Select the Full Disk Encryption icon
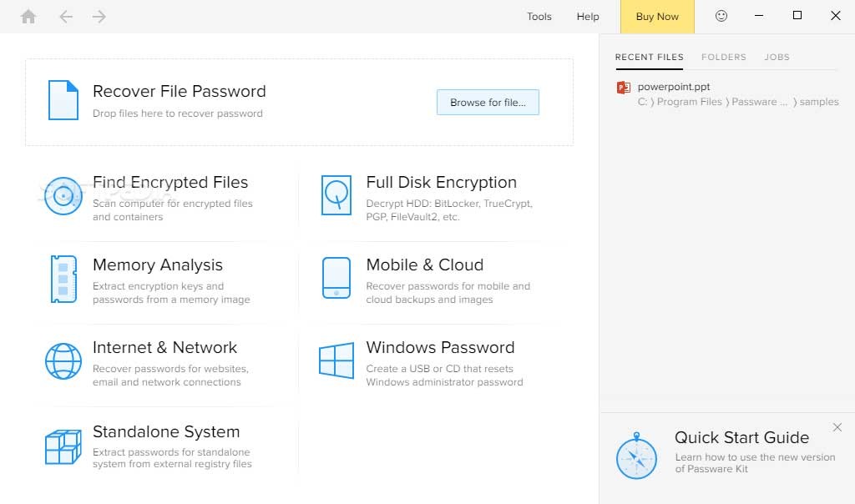855x504 pixels. point(336,196)
